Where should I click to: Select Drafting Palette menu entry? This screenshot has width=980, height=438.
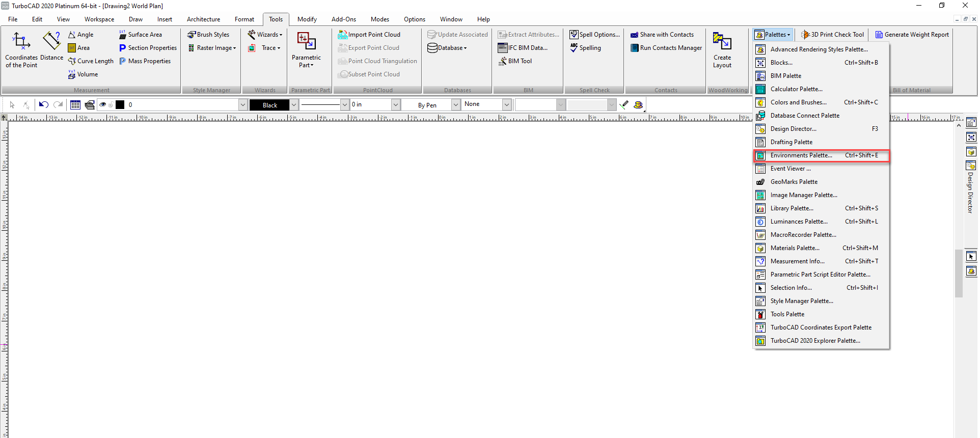click(x=822, y=142)
